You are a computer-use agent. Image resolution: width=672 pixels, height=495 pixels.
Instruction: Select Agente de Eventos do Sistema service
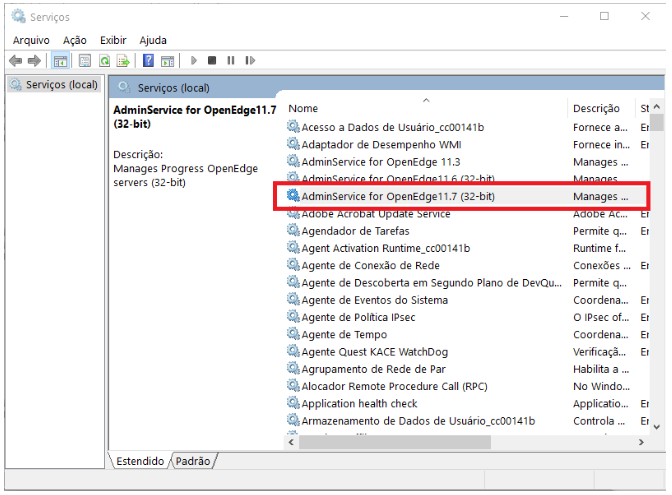click(x=467, y=300)
